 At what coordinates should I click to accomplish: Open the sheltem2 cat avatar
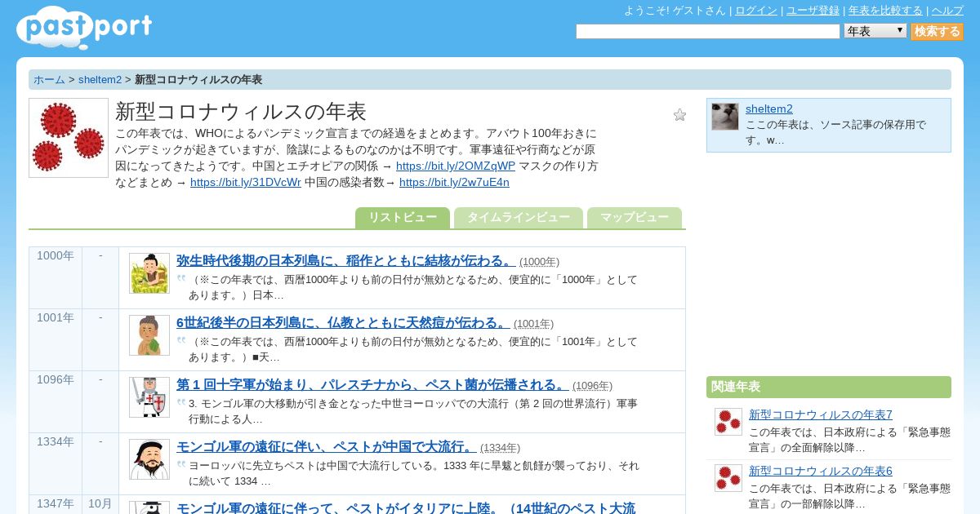(725, 117)
